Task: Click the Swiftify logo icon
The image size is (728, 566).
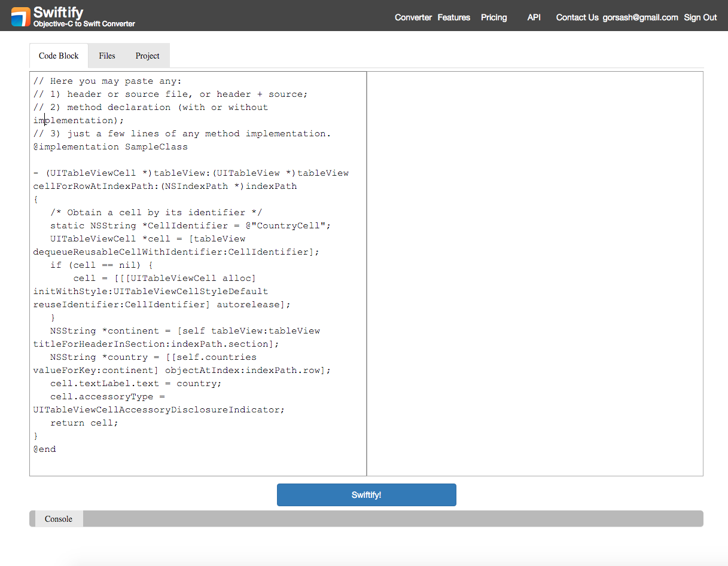Action: [x=20, y=17]
